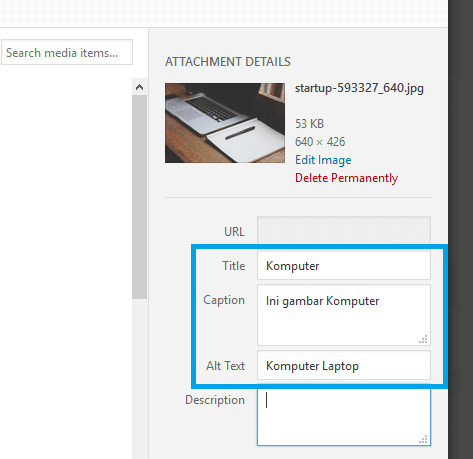Click the Alt Text label

[x=225, y=366]
